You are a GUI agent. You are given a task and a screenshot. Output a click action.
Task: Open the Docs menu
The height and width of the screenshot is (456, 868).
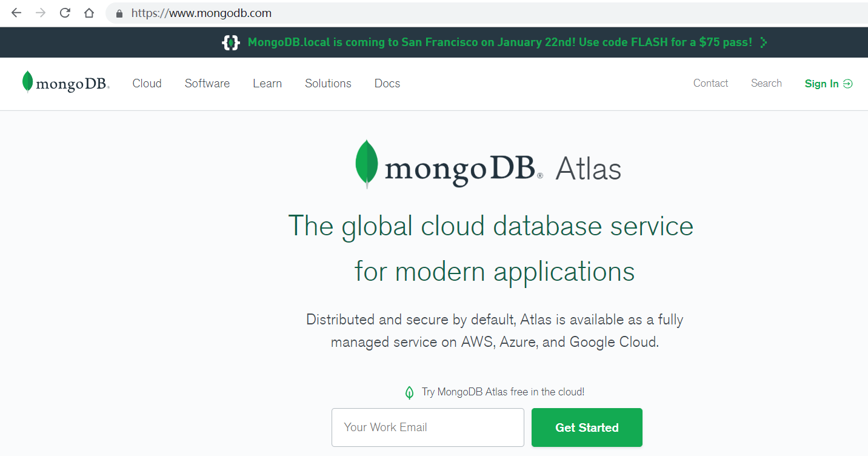[387, 83]
